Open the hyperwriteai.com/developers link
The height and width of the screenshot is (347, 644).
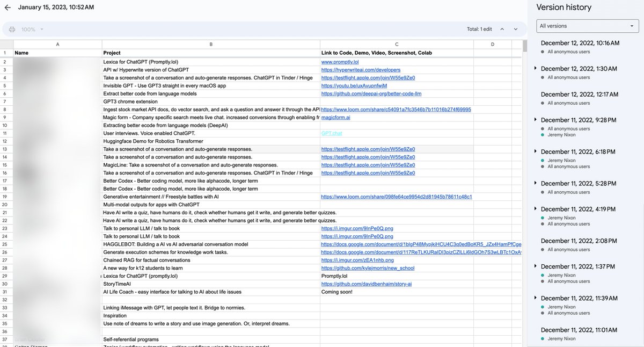click(x=360, y=70)
